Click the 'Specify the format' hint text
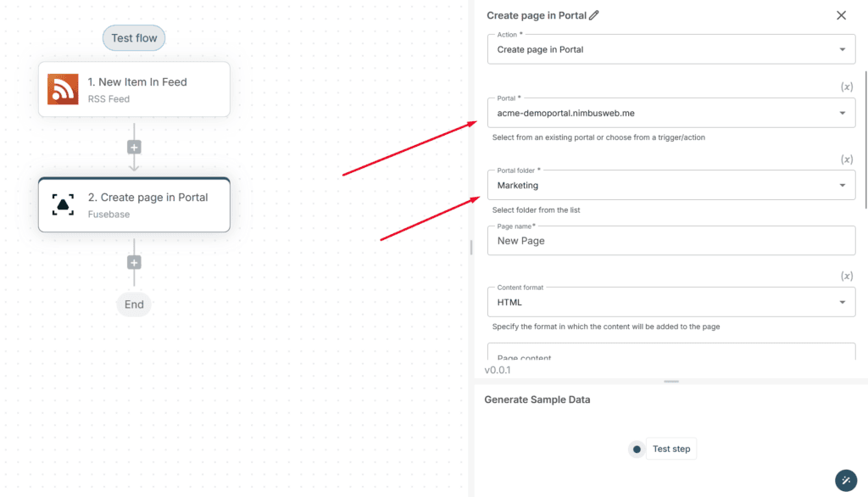Viewport: 868px width, 497px height. coord(606,327)
